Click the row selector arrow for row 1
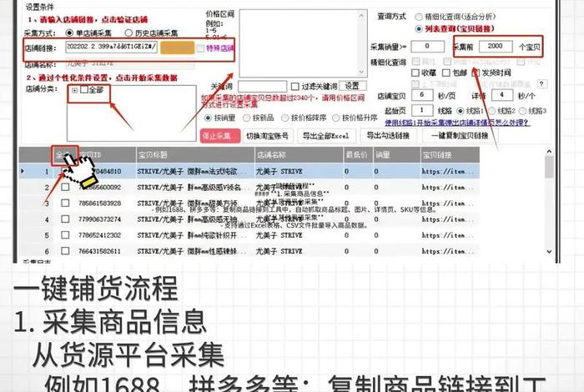The width and height of the screenshot is (584, 392). click(x=23, y=171)
